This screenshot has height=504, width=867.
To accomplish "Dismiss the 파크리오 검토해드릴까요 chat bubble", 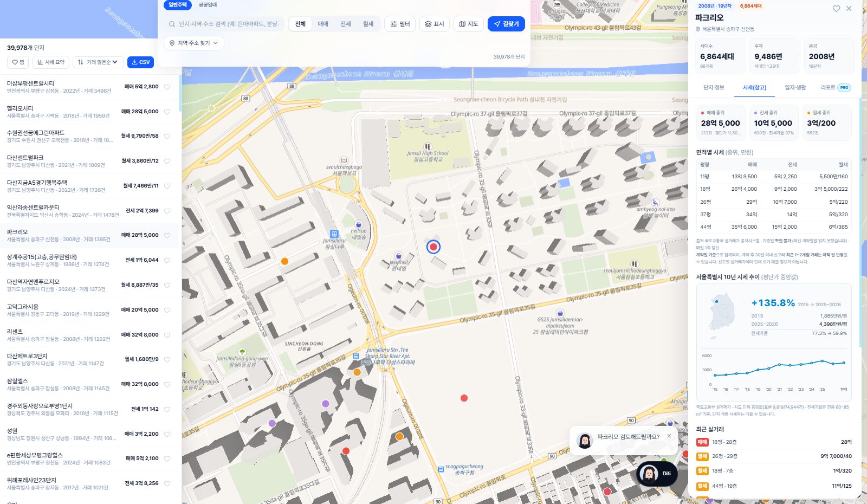I will [669, 436].
